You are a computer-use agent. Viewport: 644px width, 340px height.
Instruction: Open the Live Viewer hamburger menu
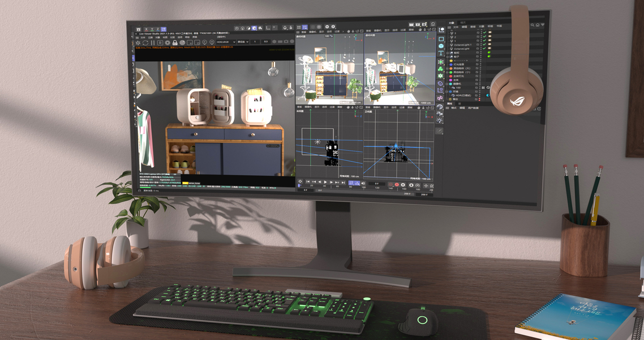pyautogui.click(x=137, y=37)
